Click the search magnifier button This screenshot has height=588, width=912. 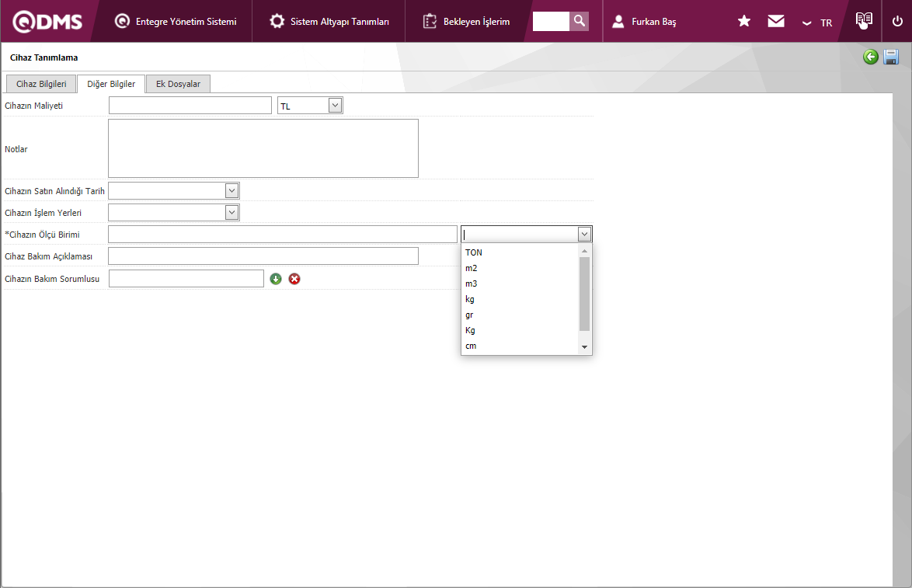[579, 21]
